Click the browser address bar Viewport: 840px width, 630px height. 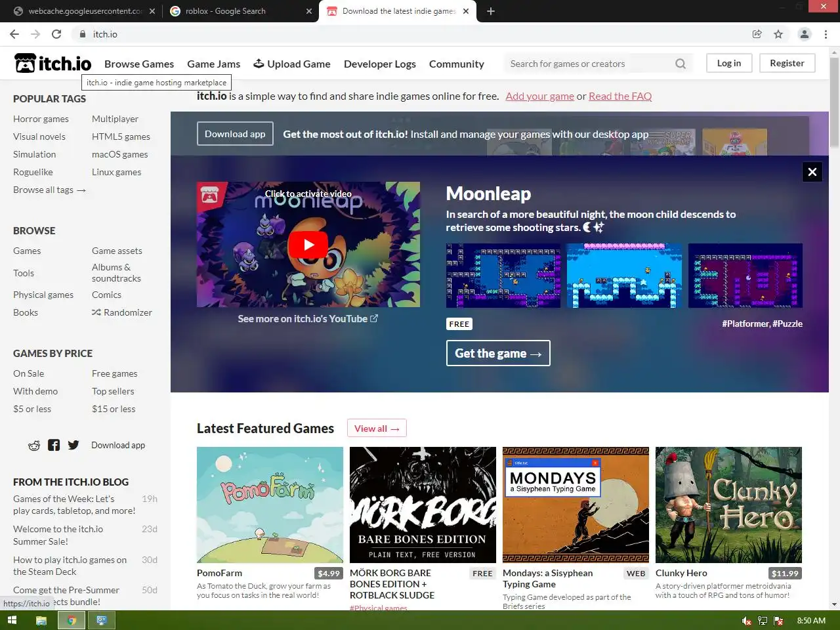(x=420, y=34)
